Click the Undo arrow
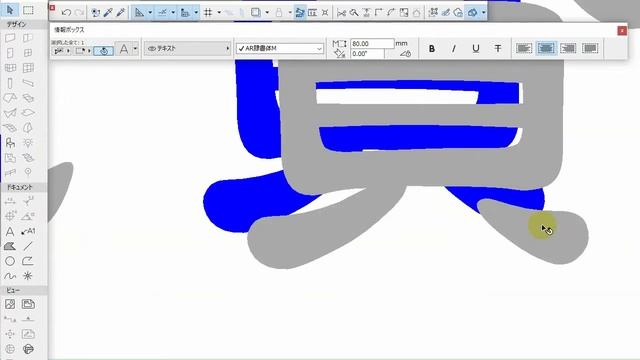 (66, 13)
